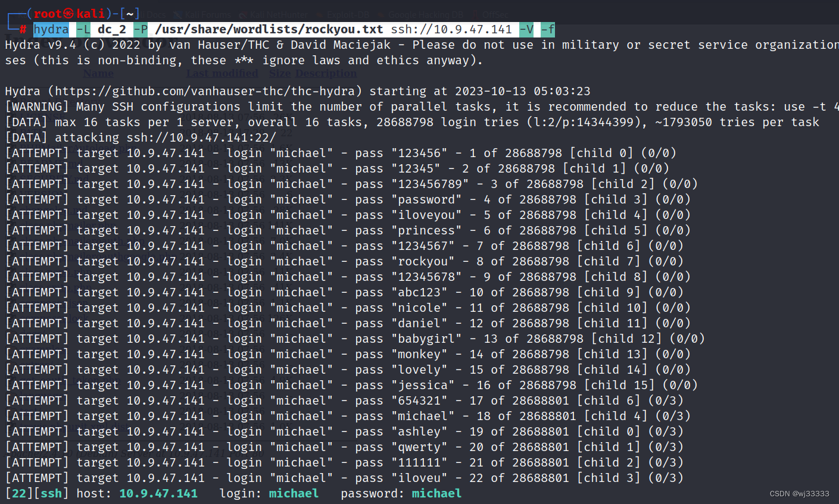Sort listing by the Description column header
Viewport: 839px width, 504px height.
[326, 73]
